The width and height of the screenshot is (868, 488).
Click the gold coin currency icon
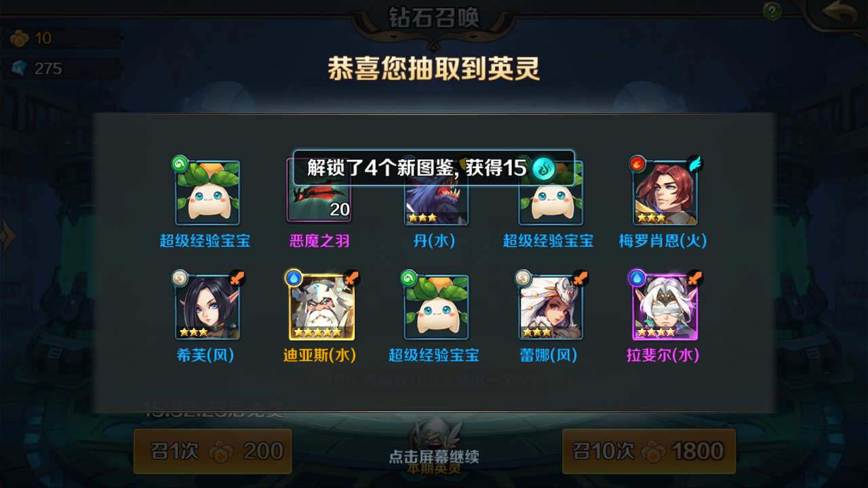pyautogui.click(x=20, y=39)
